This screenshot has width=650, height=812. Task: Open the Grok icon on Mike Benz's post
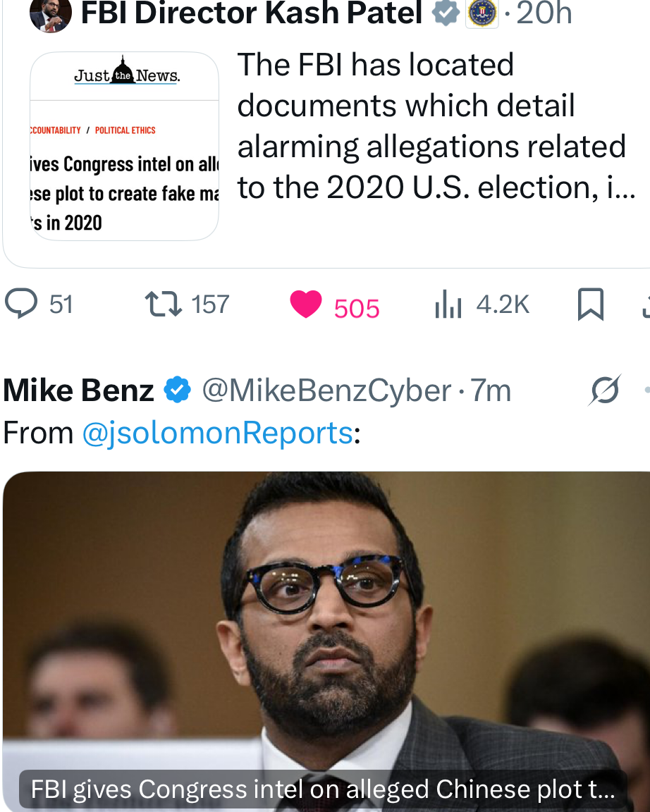click(x=605, y=390)
